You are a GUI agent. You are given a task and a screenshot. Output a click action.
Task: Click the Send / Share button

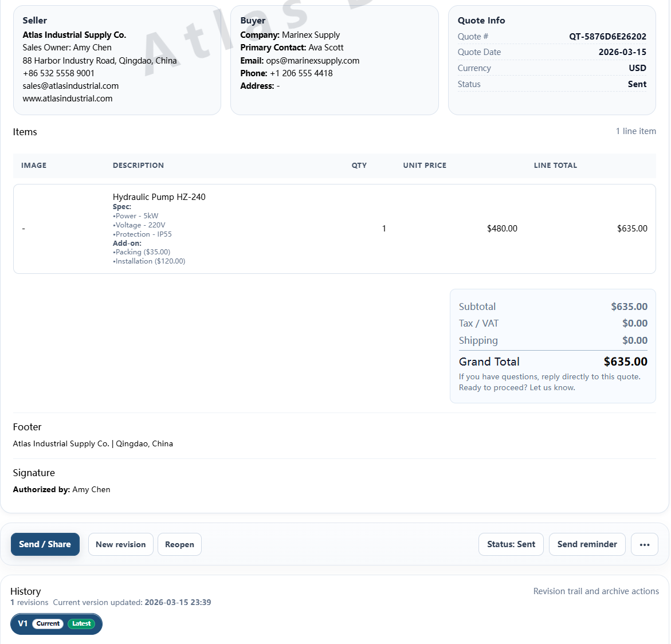[45, 544]
